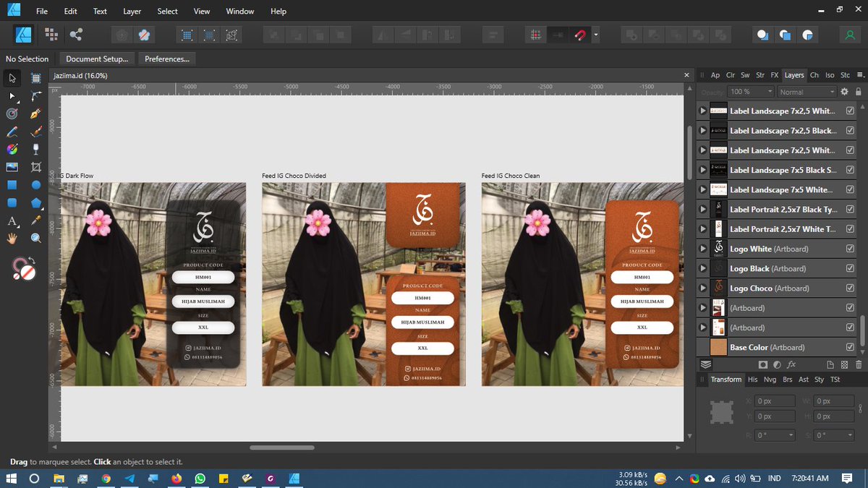
Task: Select the View hand tool
Action: [12, 238]
